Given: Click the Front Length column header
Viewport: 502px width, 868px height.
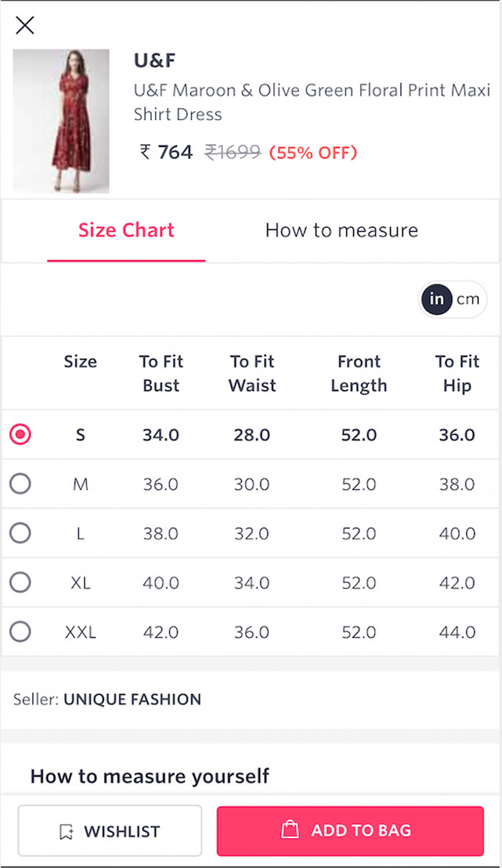Looking at the screenshot, I should pyautogui.click(x=359, y=373).
